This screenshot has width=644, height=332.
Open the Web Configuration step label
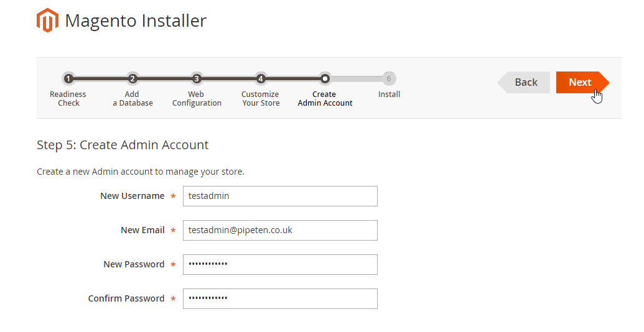coord(197,98)
